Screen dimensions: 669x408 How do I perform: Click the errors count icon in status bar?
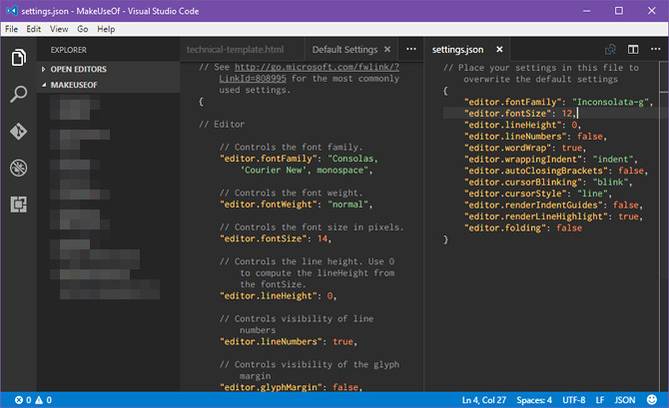(x=19, y=400)
